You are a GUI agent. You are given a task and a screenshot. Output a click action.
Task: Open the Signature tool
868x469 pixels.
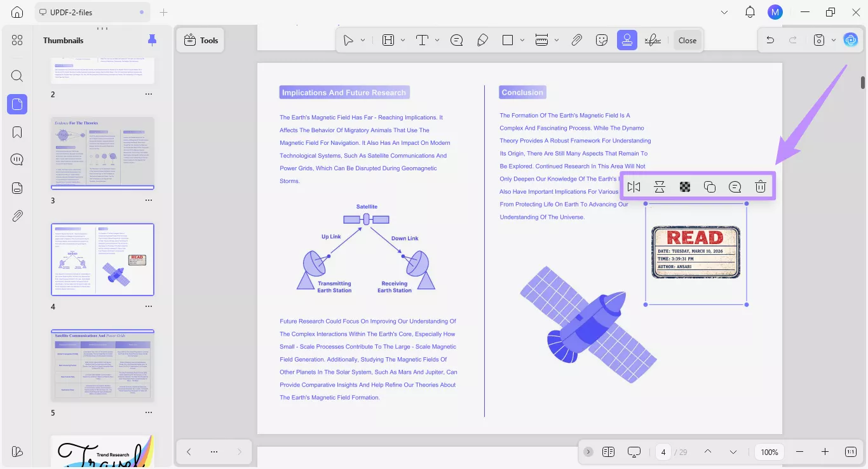tap(653, 39)
